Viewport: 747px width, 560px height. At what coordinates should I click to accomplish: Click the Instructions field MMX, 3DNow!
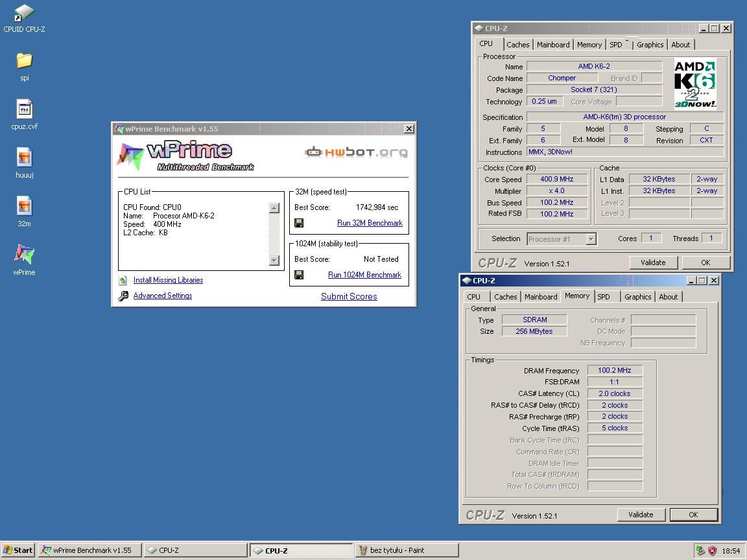tap(625, 152)
